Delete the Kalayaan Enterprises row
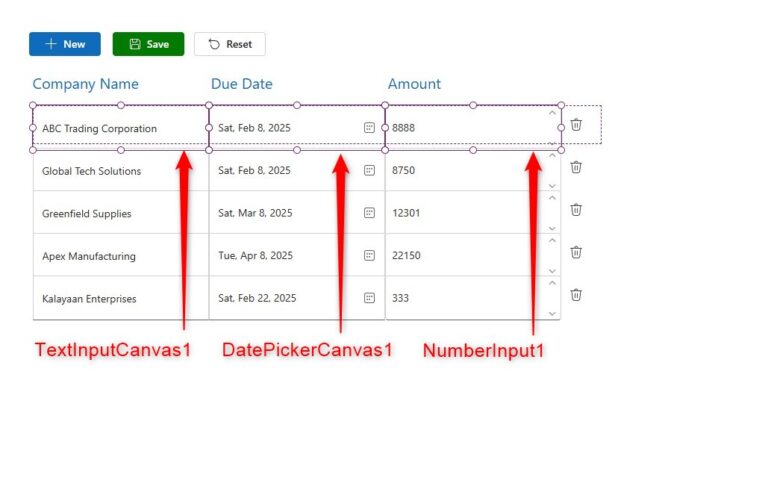Viewport: 768px width, 498px height. (576, 295)
